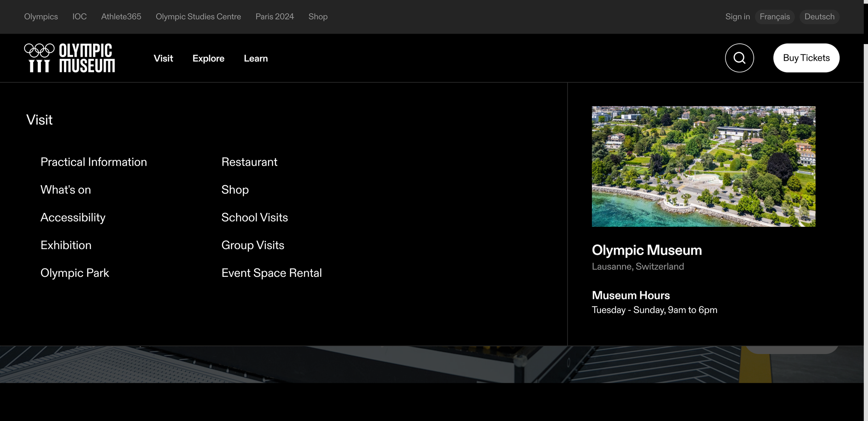This screenshot has width=868, height=421.
Task: Open the Olympic Park page
Action: pos(74,273)
